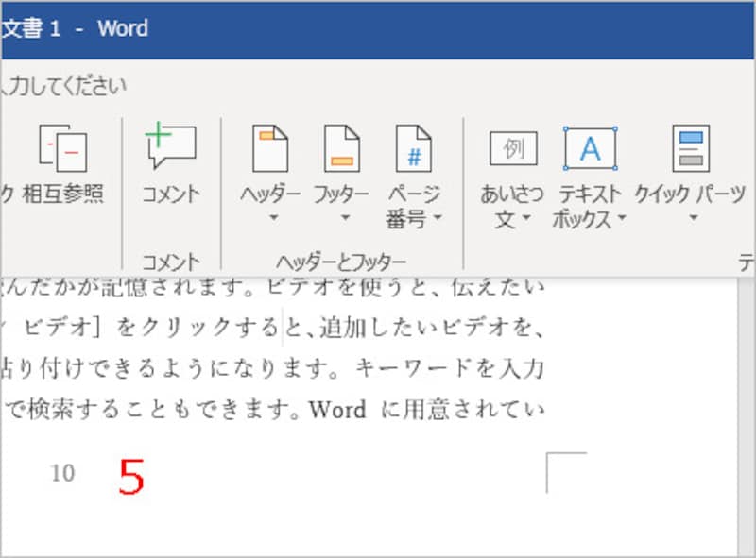This screenshot has width=756, height=558.
Task: Expand the dropdown arrow under フッター
Action: pyautogui.click(x=342, y=219)
